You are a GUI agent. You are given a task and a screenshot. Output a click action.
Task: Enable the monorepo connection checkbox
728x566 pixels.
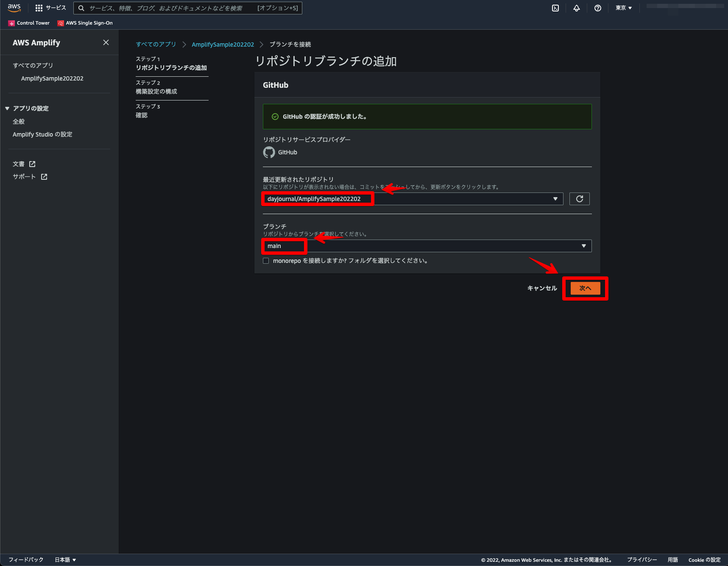[x=266, y=261]
